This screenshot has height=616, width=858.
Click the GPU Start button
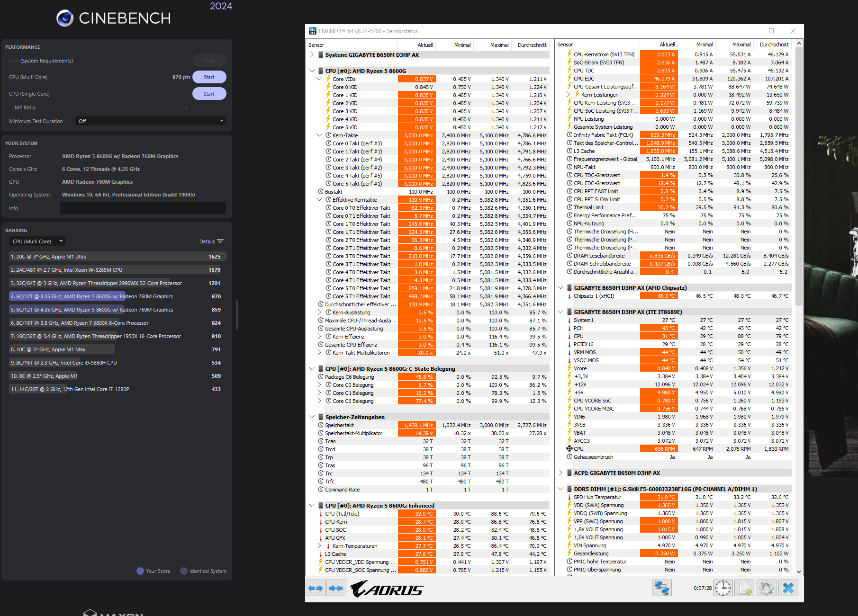coord(209,61)
